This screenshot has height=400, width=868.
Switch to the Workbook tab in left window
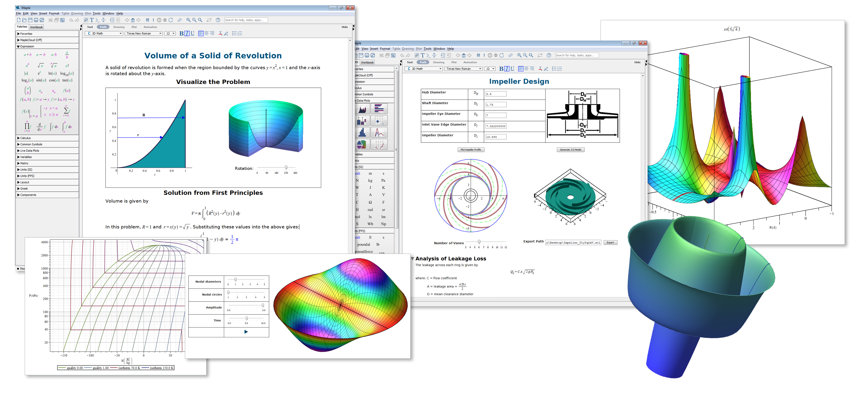(x=36, y=27)
